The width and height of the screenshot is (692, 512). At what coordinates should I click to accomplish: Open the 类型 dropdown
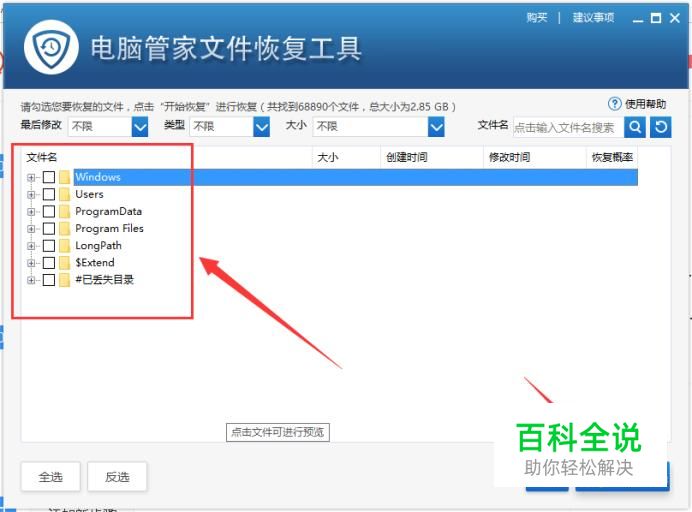coord(262,127)
